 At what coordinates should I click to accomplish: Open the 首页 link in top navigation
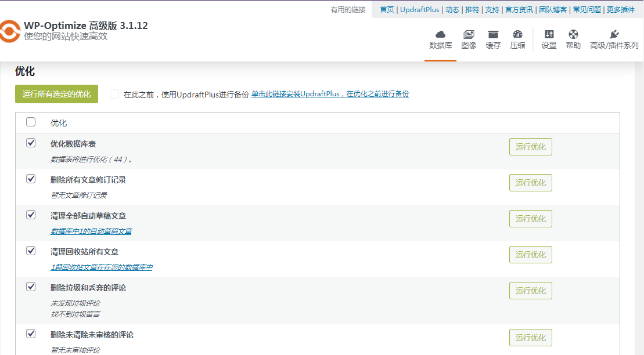click(386, 9)
